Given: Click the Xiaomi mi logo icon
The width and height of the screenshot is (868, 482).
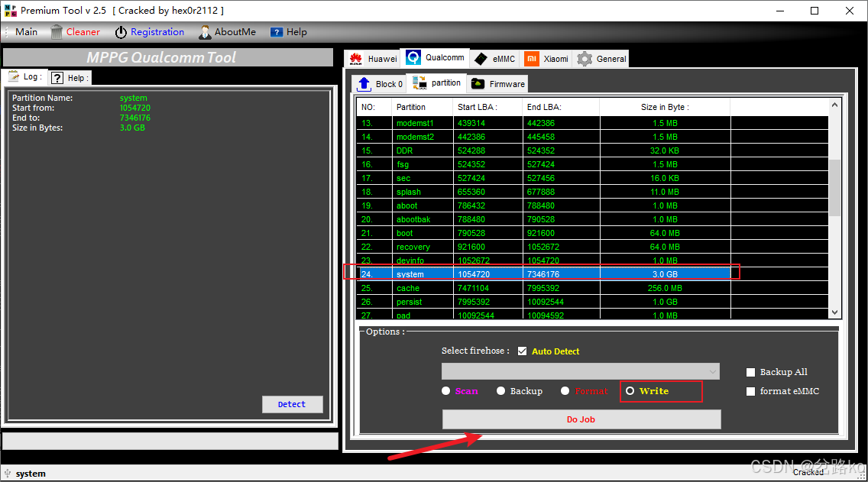Looking at the screenshot, I should pos(532,59).
